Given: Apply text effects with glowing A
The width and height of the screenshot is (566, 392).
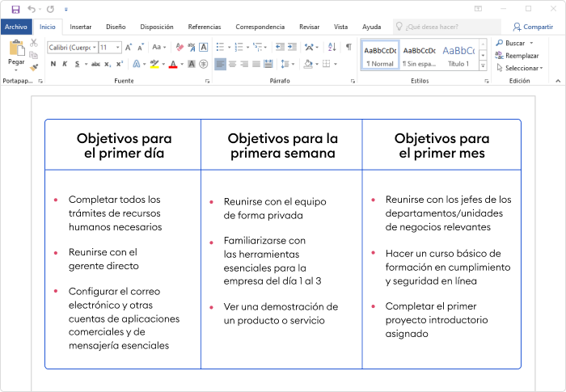Looking at the screenshot, I should pos(137,64).
